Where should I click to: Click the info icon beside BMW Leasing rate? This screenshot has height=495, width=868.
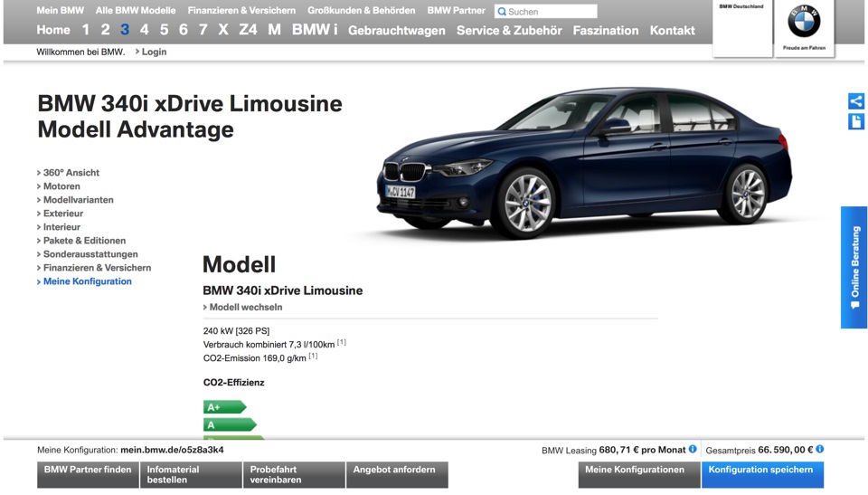tap(693, 449)
